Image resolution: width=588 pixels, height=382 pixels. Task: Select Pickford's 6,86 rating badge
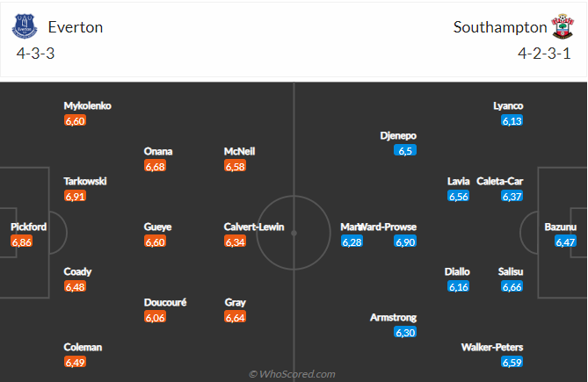coord(22,241)
